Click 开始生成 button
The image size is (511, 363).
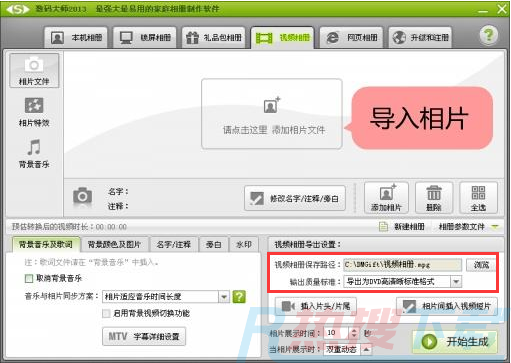[x=455, y=342]
